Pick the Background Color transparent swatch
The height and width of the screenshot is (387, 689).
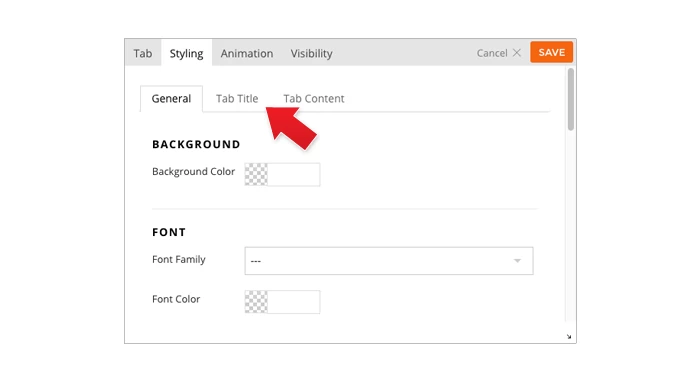pyautogui.click(x=256, y=174)
